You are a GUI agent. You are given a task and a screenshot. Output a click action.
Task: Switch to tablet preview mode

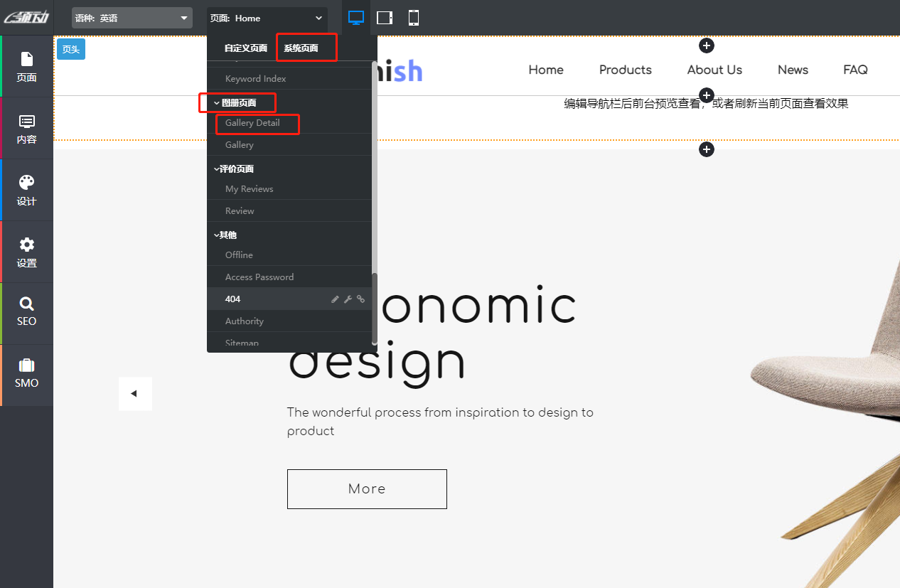coord(385,18)
